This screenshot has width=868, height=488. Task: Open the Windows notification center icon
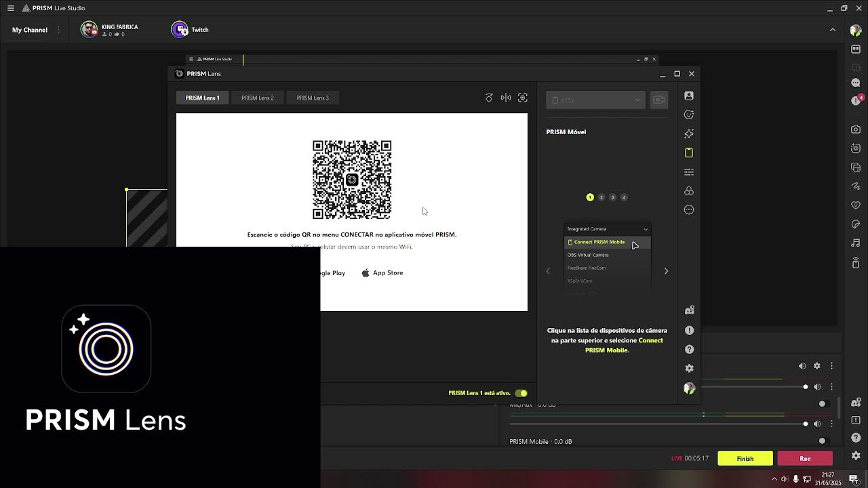[854, 479]
